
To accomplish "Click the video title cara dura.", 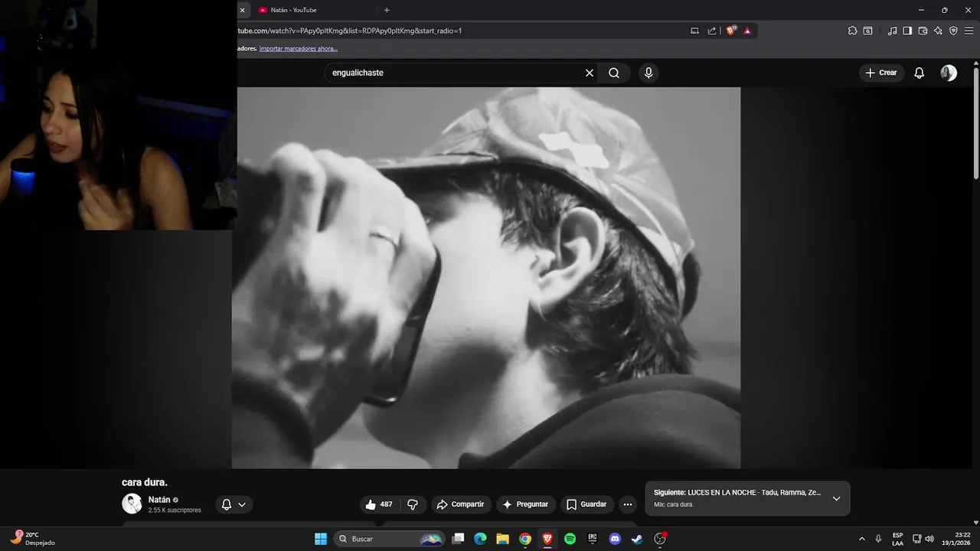I will (x=145, y=482).
